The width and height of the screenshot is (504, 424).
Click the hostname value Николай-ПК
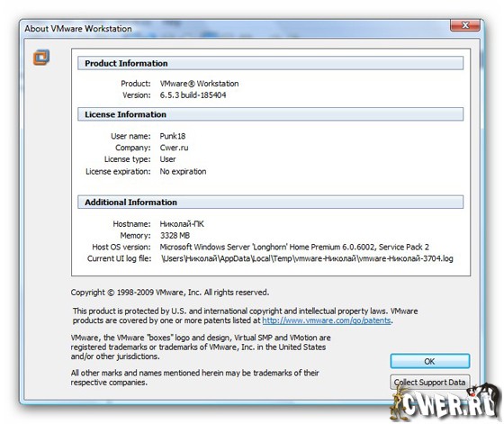182,224
